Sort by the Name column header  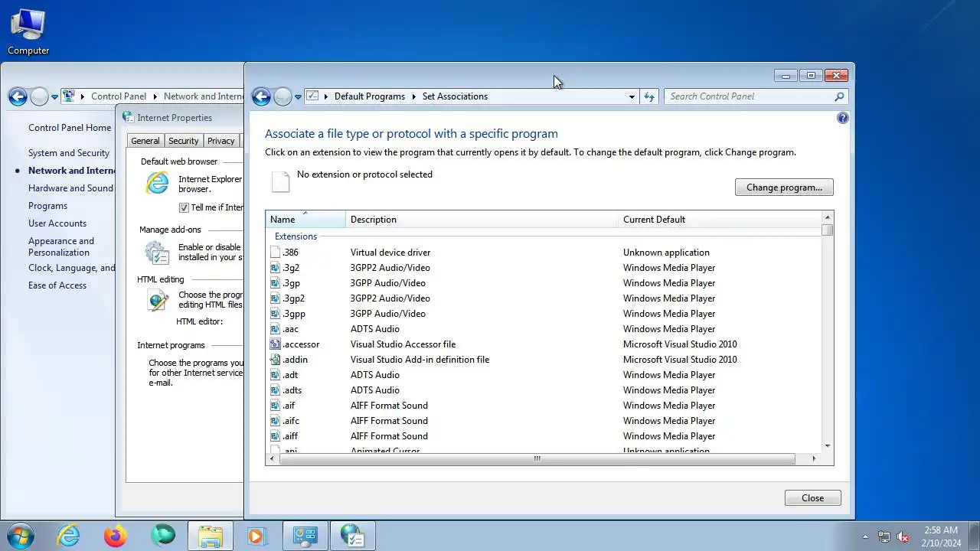305,220
